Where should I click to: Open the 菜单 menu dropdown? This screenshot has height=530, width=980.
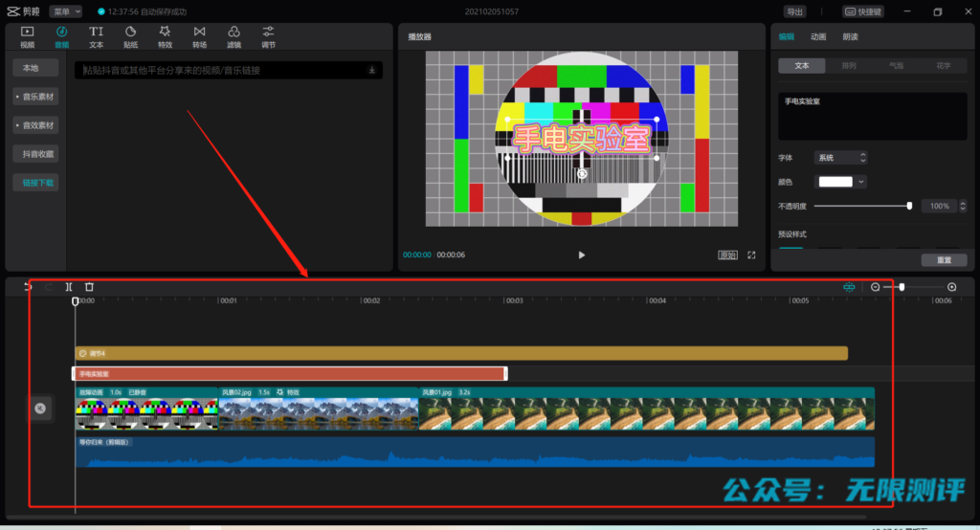tap(65, 11)
